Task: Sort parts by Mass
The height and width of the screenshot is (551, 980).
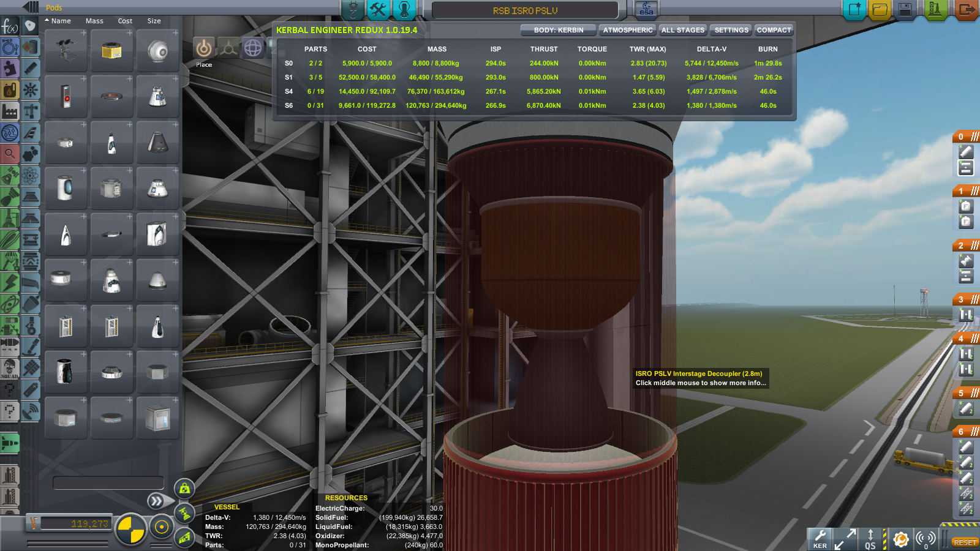Action: point(94,21)
